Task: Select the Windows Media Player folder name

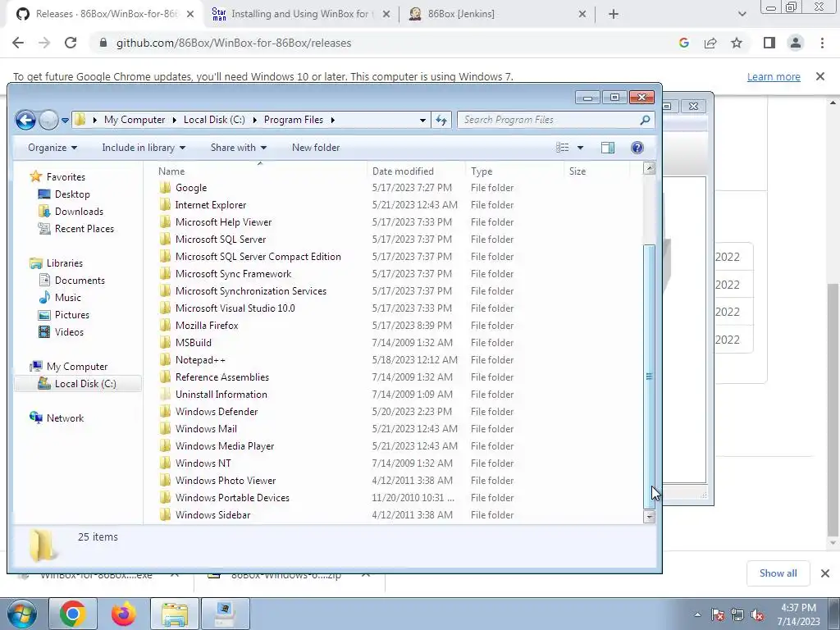Action: [x=225, y=445]
